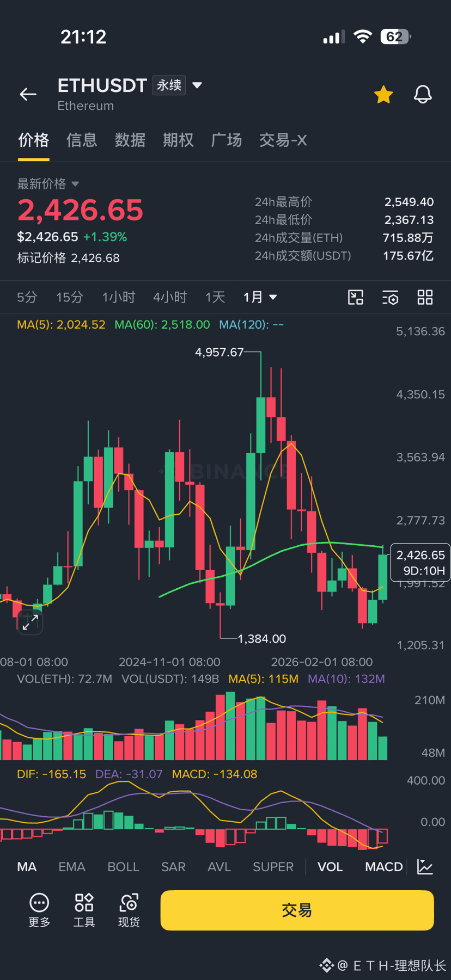Viewport: 451px width, 980px height.
Task: Toggle the VOL sub-indicator
Action: [330, 867]
